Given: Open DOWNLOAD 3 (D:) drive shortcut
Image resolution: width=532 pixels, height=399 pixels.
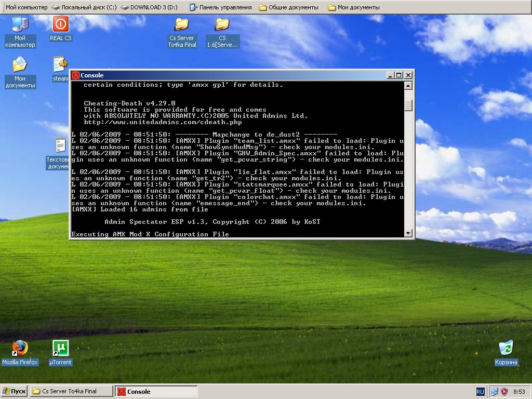Looking at the screenshot, I should click(149, 7).
